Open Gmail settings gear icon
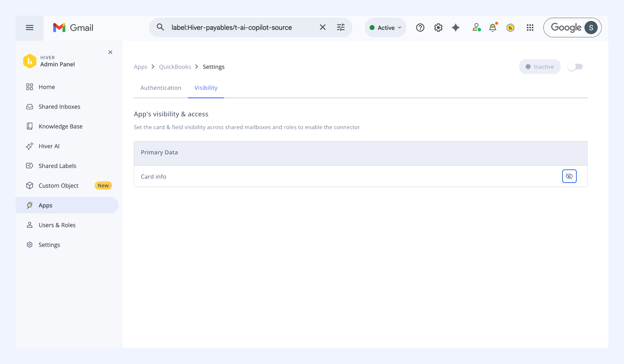The image size is (624, 364). coord(438,28)
